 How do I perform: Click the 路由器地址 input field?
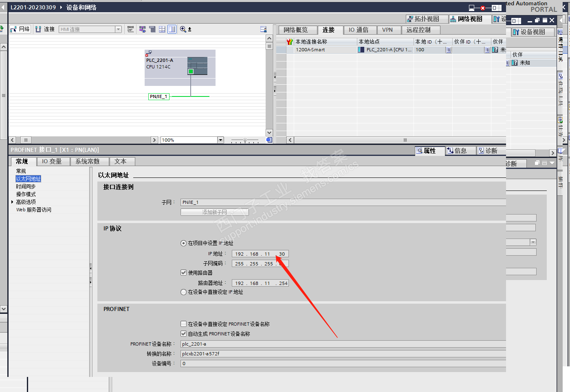point(260,283)
